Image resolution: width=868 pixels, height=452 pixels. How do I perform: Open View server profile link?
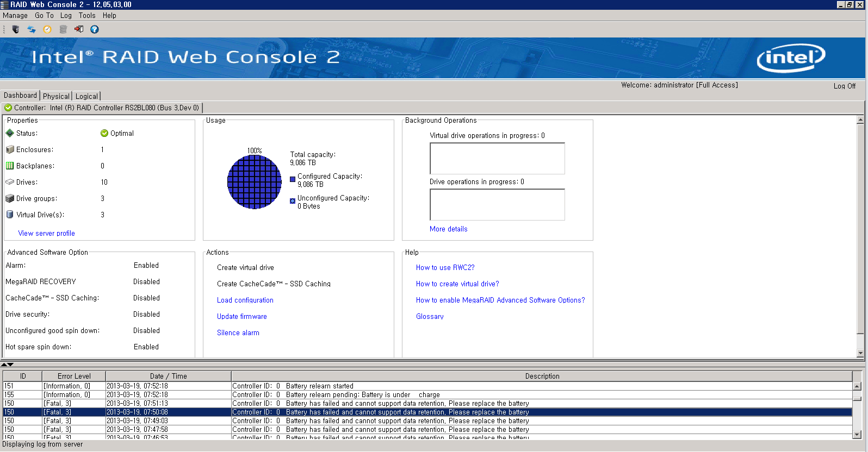pos(46,233)
